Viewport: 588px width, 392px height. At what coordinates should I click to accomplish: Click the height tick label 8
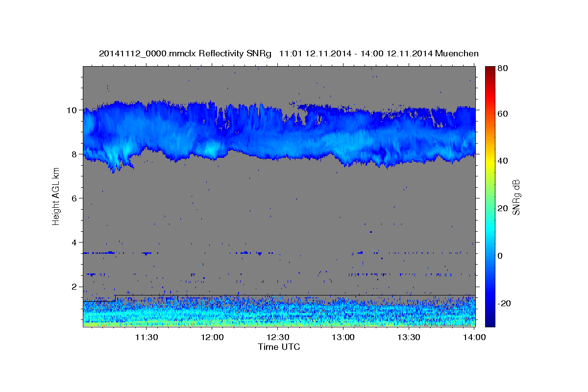click(x=74, y=154)
